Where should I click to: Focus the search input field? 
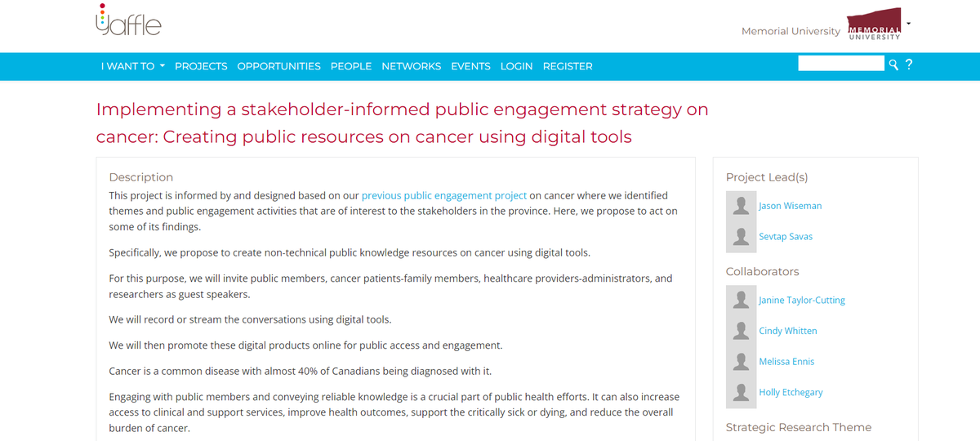click(841, 64)
